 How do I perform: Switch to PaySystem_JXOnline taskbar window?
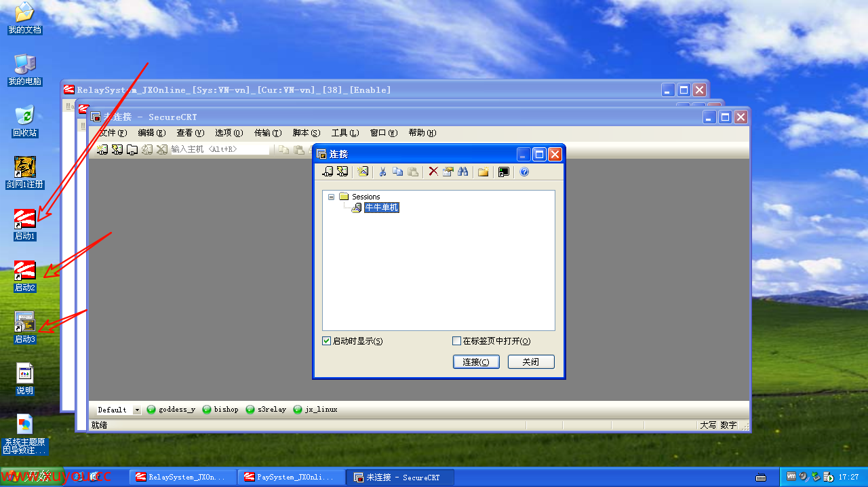point(290,478)
